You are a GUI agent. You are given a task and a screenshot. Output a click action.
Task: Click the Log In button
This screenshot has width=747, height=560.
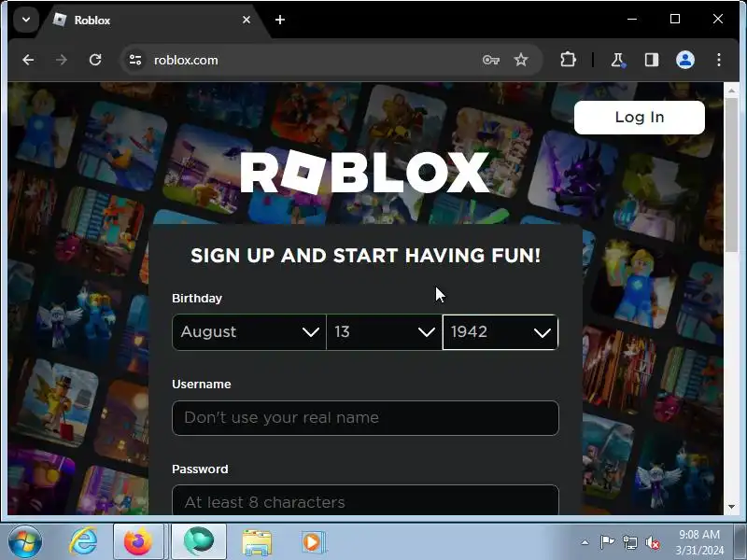coord(640,118)
